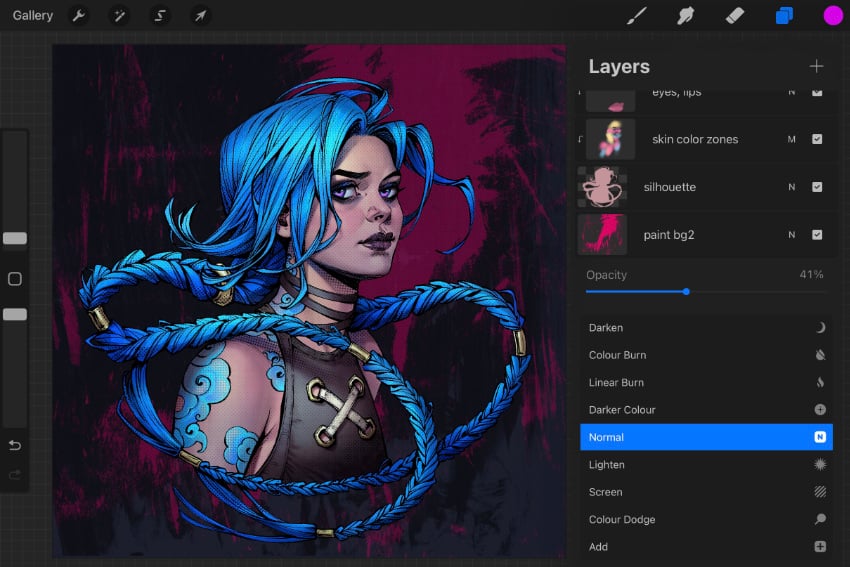Activate the Transform arrow tool
Screen dimensions: 850x567
coord(201,16)
